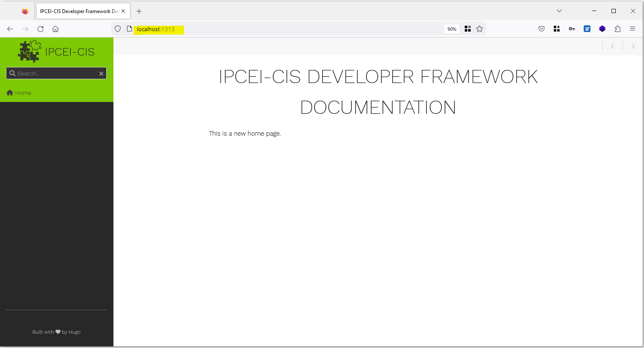Screen dimensions: 644x348
Task: Navigate back in browser history
Action: (10, 29)
